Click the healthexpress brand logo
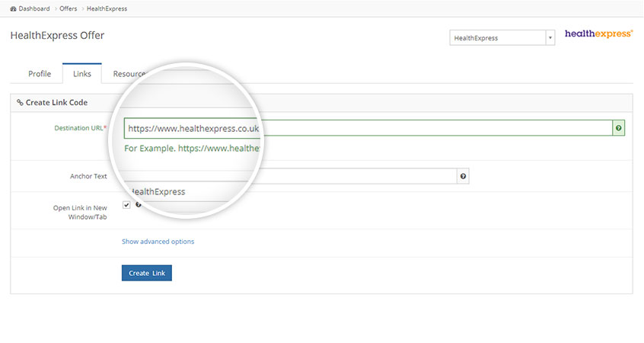The height and width of the screenshot is (343, 644). [x=598, y=34]
